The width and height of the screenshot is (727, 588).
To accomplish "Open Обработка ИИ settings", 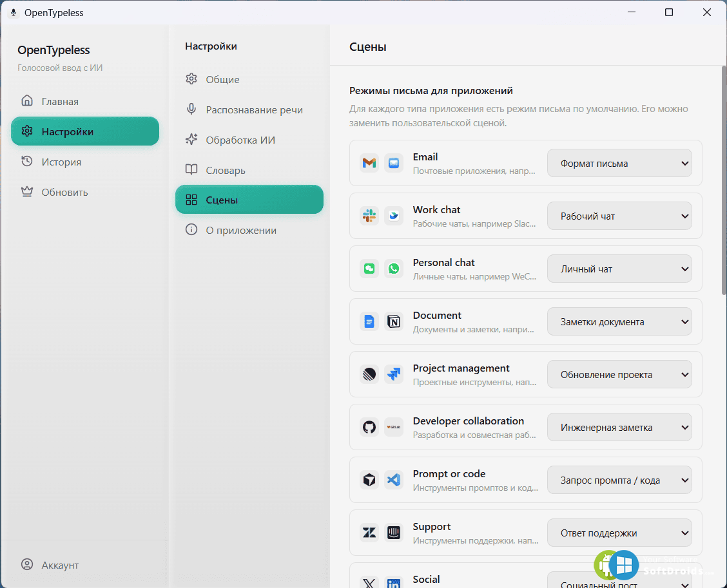I will pos(249,140).
